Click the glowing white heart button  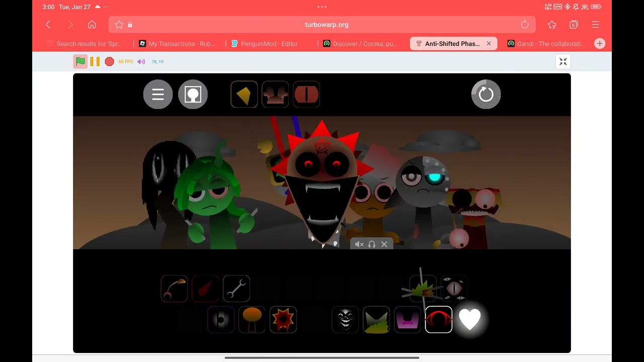click(470, 320)
